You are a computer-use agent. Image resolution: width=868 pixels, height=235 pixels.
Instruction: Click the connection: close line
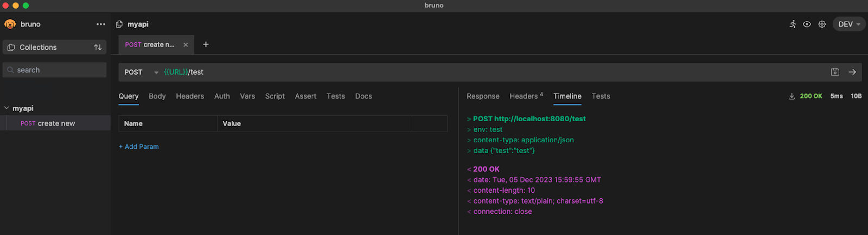pyautogui.click(x=499, y=211)
